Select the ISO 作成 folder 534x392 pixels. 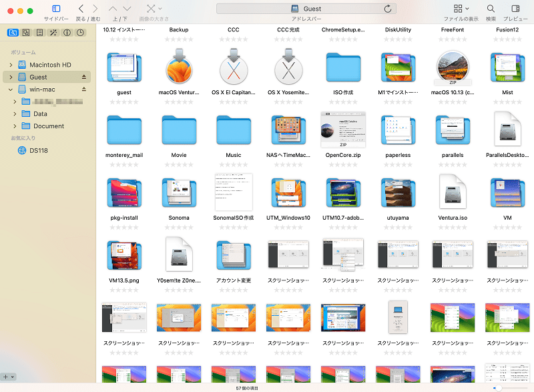pyautogui.click(x=343, y=67)
